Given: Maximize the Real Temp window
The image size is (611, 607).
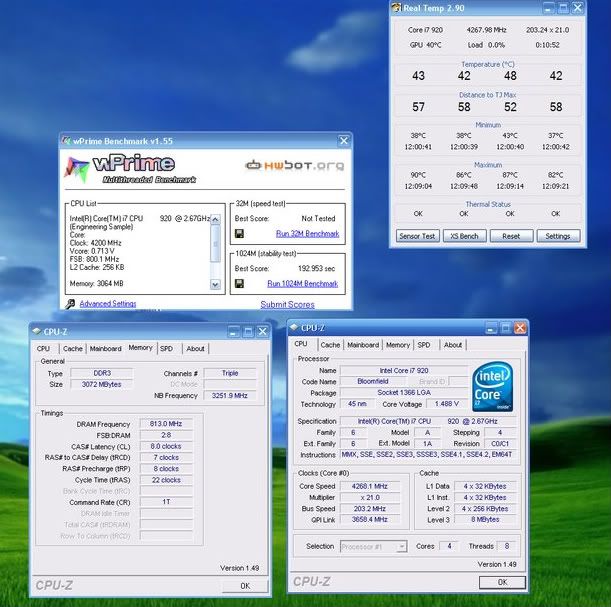Looking at the screenshot, I should coord(563,8).
